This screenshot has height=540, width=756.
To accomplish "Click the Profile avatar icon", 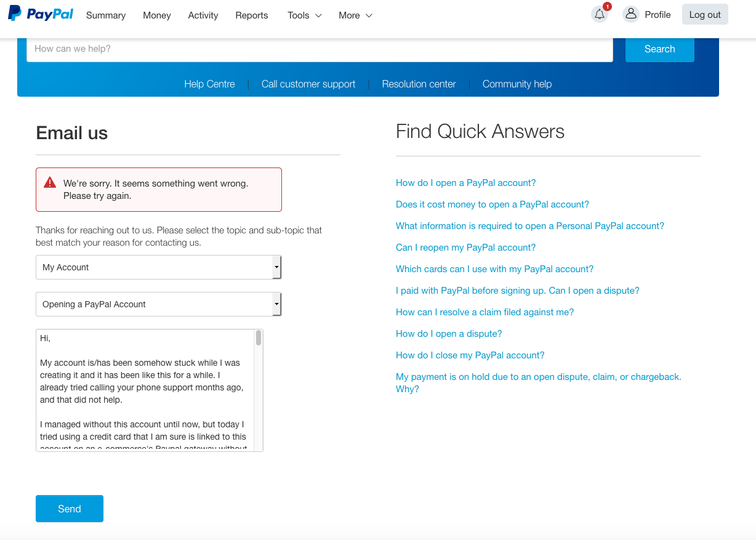I will [631, 14].
